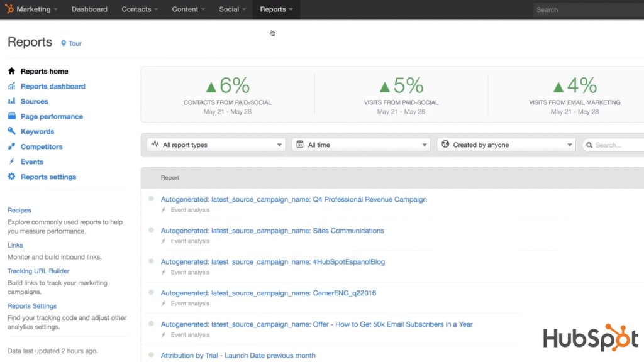Click the Sources bar chart icon
The image size is (644, 362).
(x=11, y=101)
